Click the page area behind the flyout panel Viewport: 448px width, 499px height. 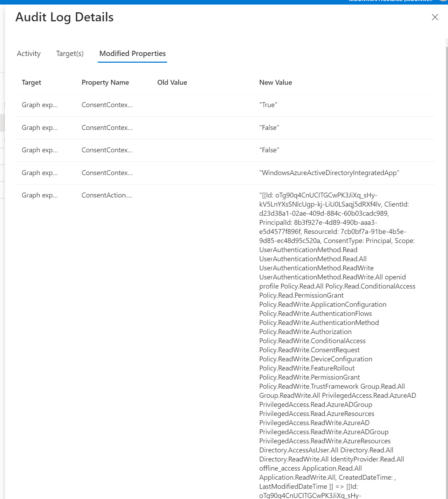point(2,245)
